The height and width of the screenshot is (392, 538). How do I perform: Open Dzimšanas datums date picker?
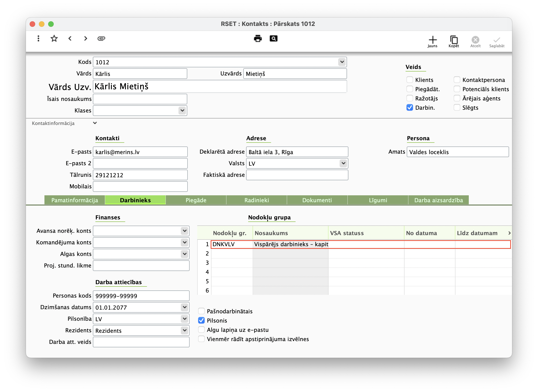185,307
